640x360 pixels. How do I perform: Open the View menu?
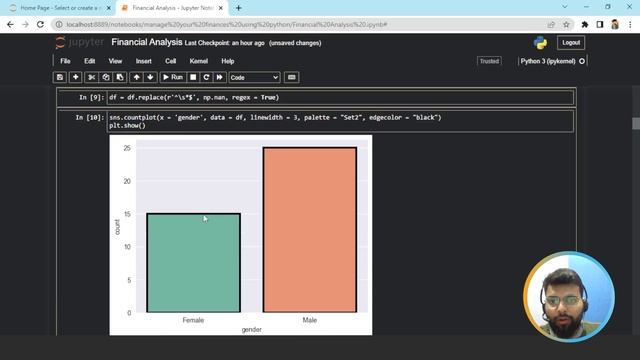[x=115, y=61]
